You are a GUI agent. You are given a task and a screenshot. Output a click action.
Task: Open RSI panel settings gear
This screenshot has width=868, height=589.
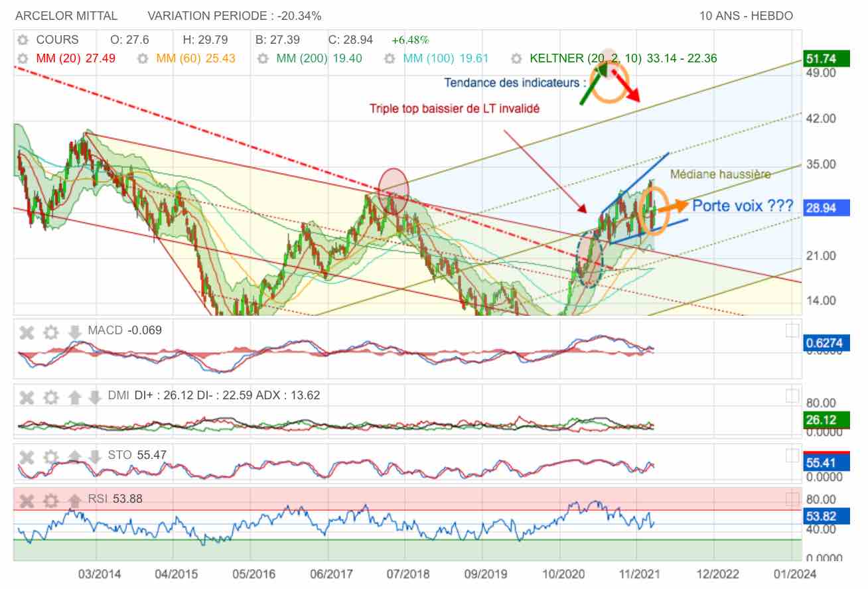[51, 500]
